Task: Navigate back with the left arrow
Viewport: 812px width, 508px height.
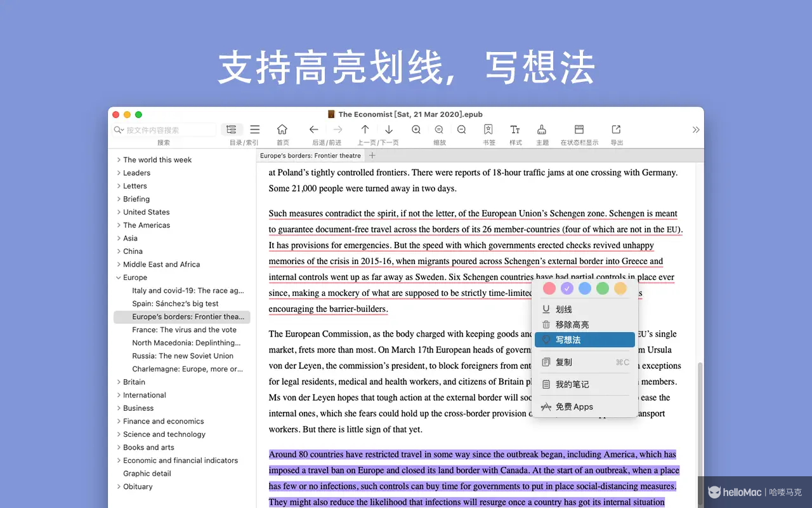Action: click(x=314, y=130)
